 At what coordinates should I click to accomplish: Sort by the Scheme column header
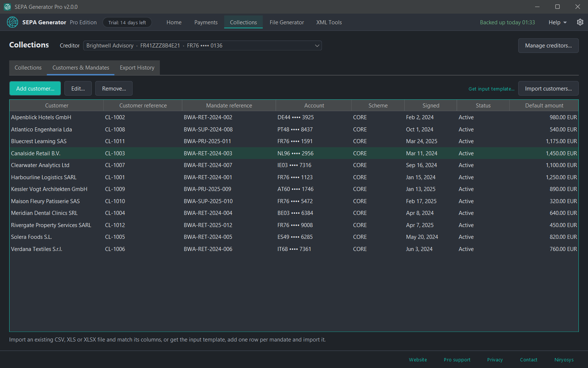[378, 106]
